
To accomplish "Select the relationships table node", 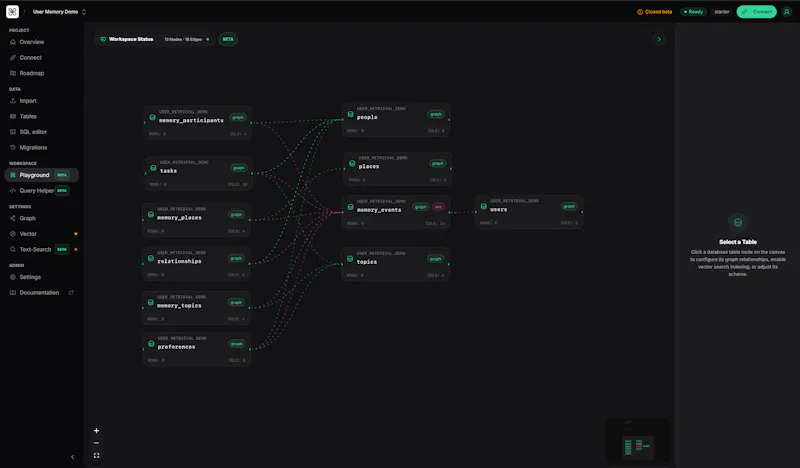I will [x=196, y=263].
